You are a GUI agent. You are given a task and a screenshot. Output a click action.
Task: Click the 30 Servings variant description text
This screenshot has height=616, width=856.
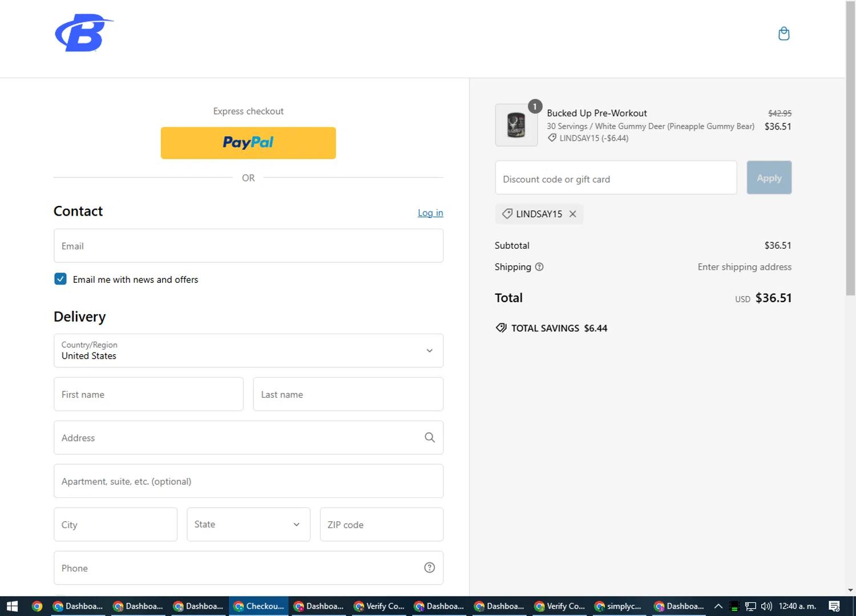coord(651,126)
